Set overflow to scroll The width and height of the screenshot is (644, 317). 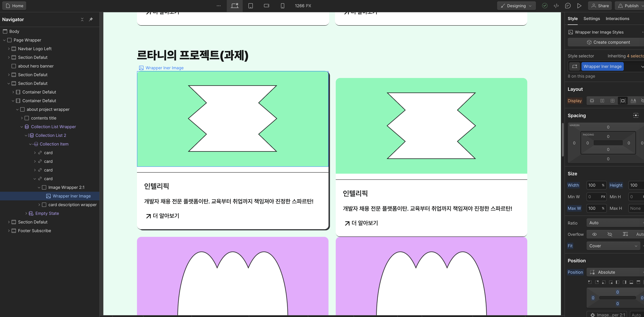pos(625,234)
